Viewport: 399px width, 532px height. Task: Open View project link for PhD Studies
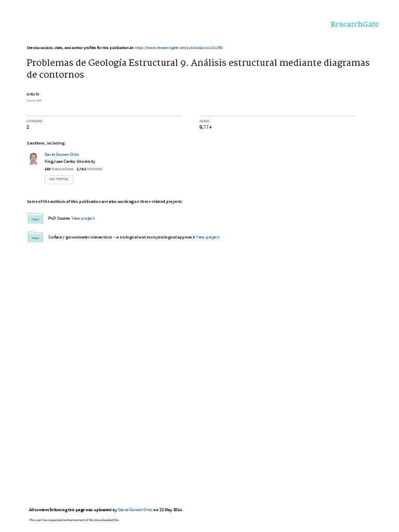click(83, 219)
